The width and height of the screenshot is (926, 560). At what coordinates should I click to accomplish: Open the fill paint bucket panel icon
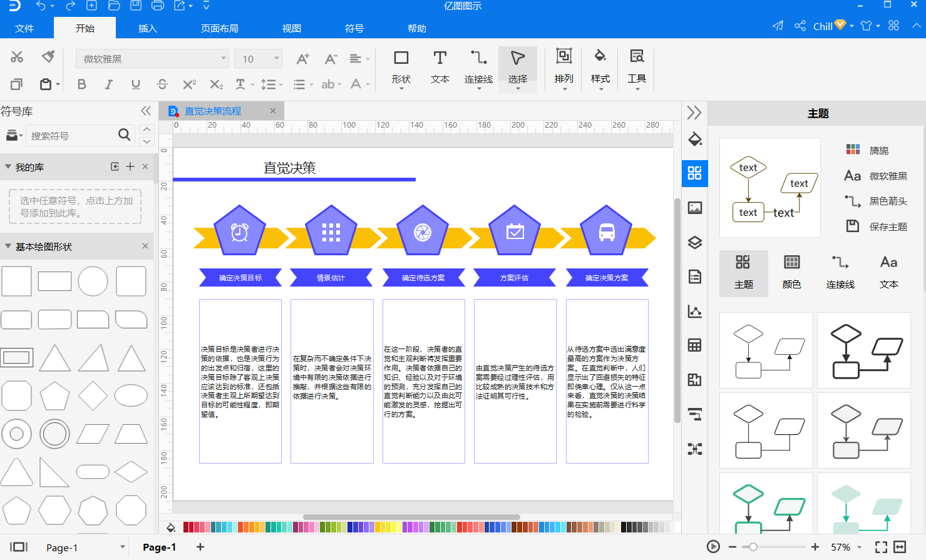click(695, 139)
